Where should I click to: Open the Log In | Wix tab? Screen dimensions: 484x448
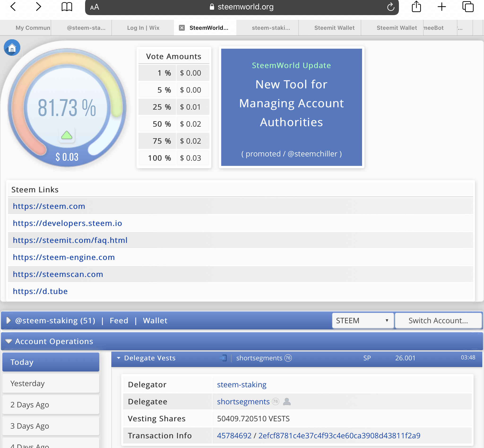[x=143, y=28]
